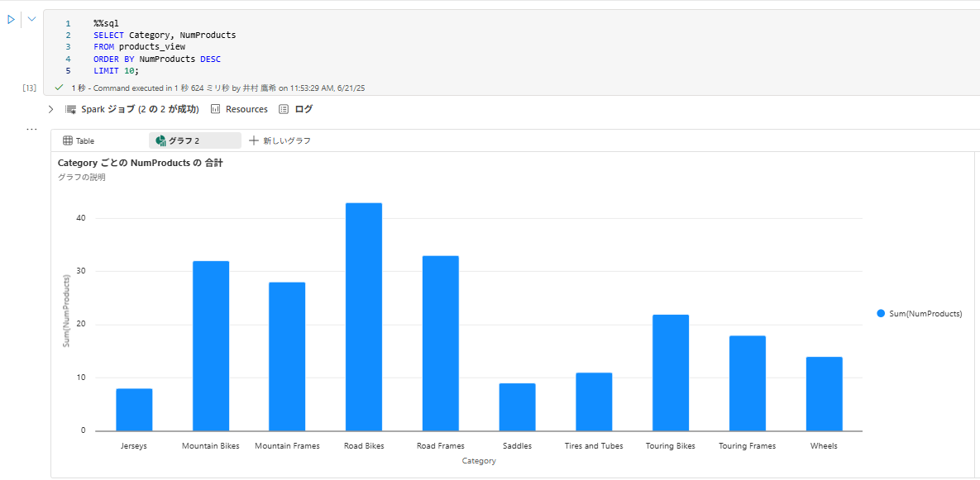Click the chart title text

pyautogui.click(x=140, y=163)
